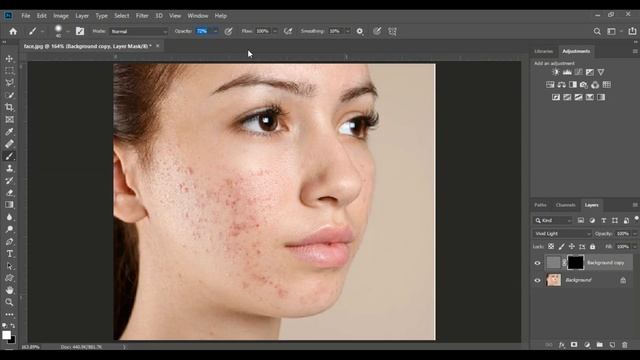Open the Filter menu
The image size is (640, 360).
[142, 16]
